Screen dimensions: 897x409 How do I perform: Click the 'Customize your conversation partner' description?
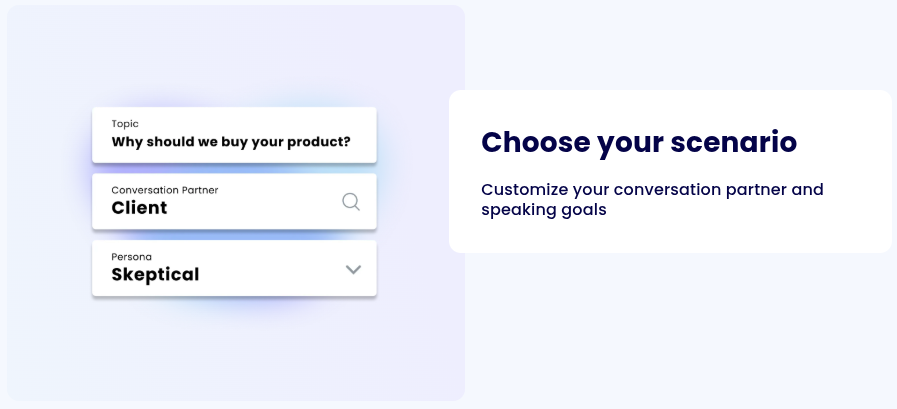coord(651,189)
